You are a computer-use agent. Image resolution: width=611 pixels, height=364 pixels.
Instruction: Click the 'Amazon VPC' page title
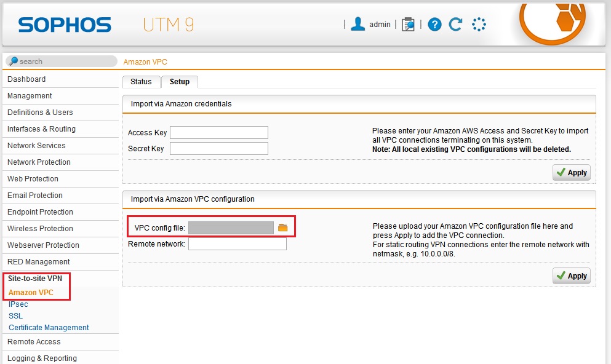tap(145, 62)
